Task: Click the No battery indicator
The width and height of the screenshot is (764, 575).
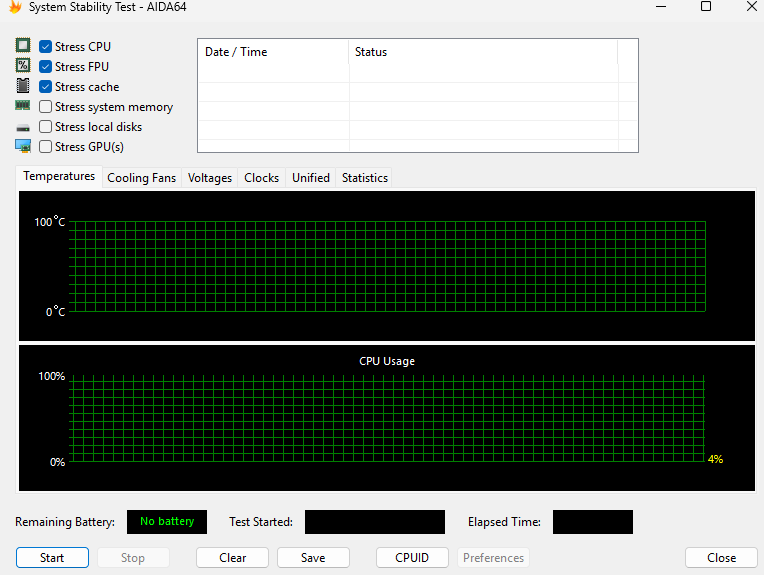Action: [x=167, y=521]
